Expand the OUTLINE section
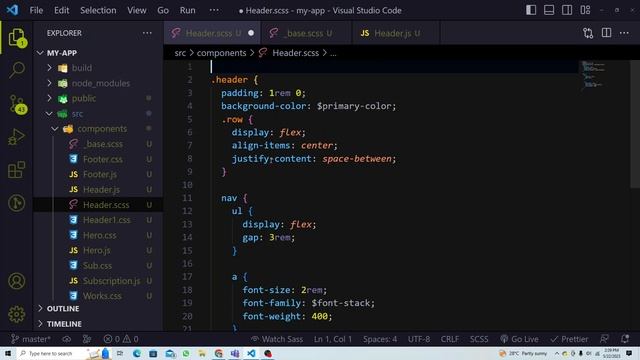 coord(98,309)
